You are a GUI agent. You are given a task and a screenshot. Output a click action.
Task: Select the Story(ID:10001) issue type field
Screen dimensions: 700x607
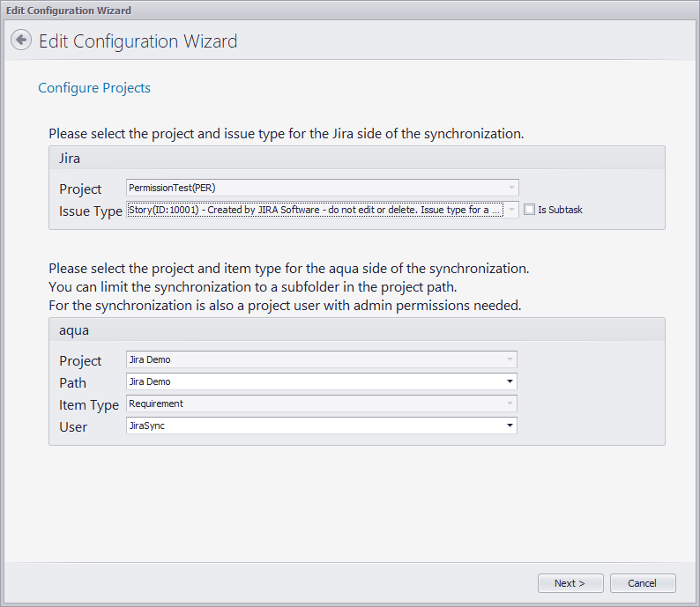click(x=313, y=211)
